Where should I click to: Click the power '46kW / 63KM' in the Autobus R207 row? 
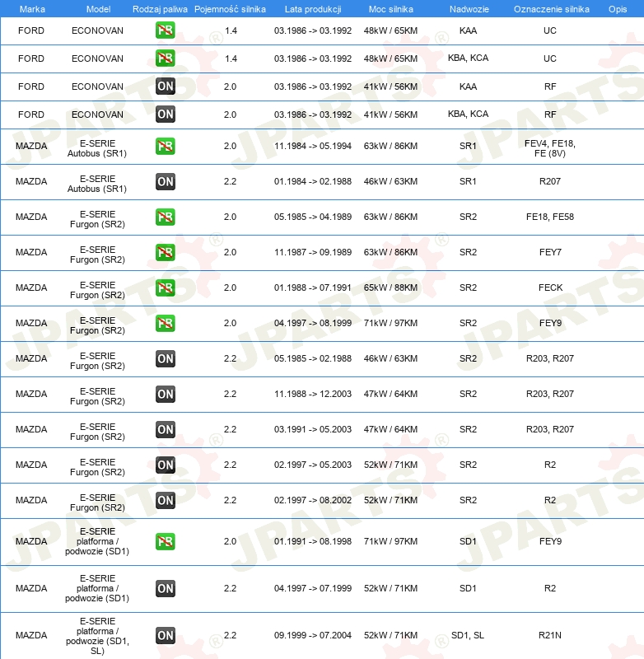click(390, 181)
